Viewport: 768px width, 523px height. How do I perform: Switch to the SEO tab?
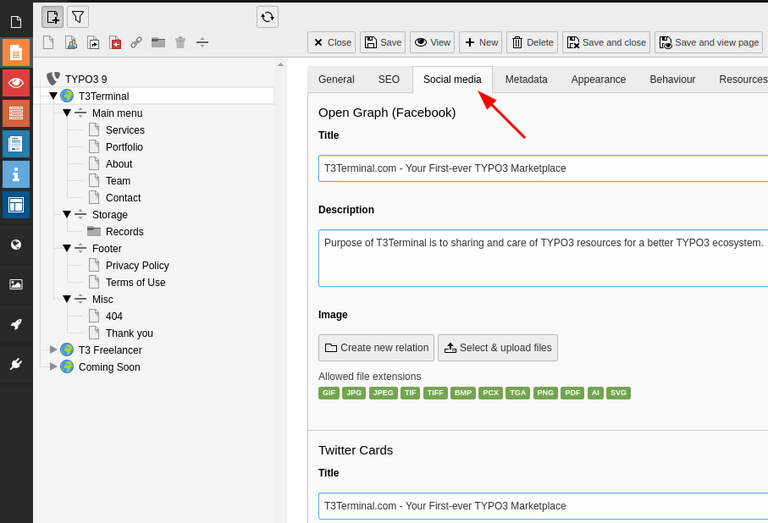pyautogui.click(x=388, y=79)
